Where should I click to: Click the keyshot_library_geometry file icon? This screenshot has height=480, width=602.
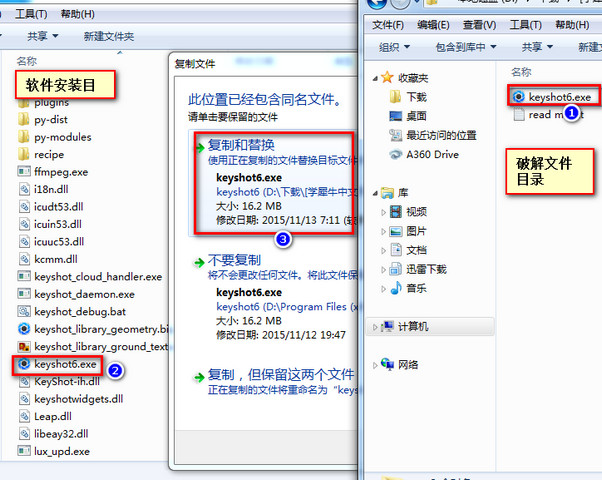tap(24, 329)
